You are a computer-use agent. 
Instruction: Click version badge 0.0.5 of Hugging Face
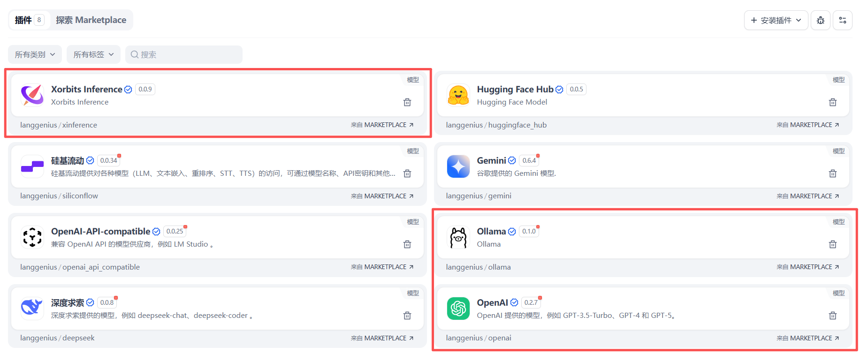coord(576,89)
